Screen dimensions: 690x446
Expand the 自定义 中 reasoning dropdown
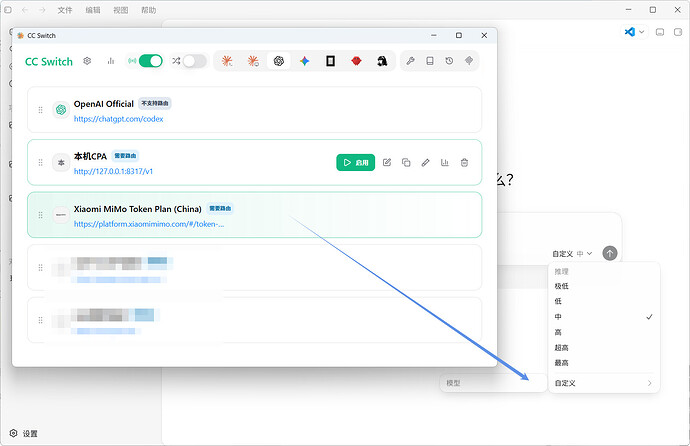573,254
